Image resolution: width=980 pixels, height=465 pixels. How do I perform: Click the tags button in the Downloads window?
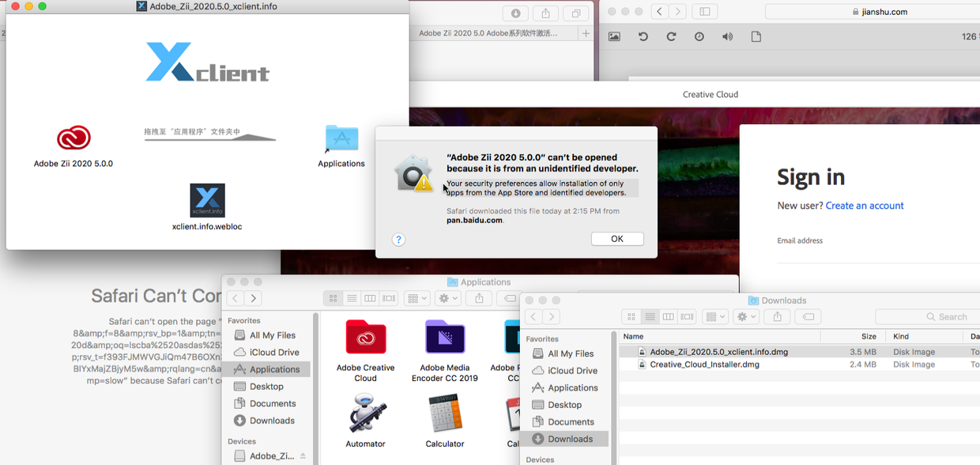808,316
